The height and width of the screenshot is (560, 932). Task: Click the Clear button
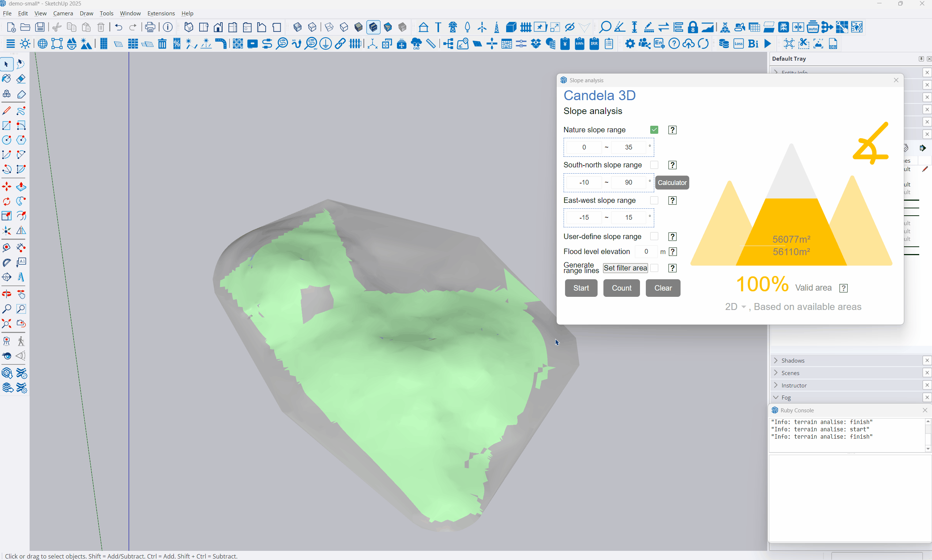[x=663, y=288]
